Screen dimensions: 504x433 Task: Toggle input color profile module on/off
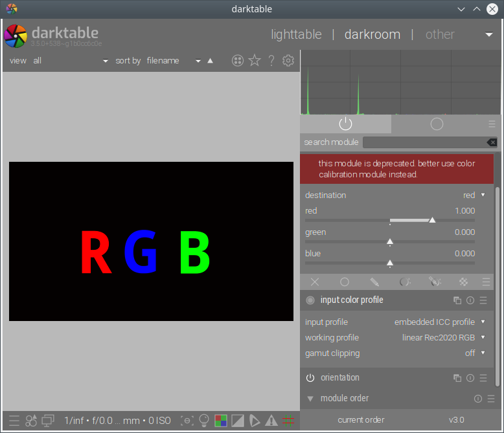(x=310, y=300)
